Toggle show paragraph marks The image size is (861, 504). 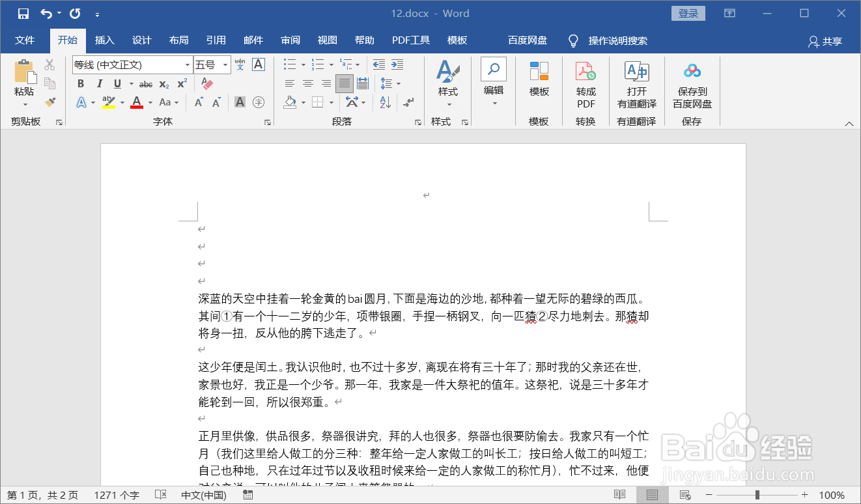(408, 102)
